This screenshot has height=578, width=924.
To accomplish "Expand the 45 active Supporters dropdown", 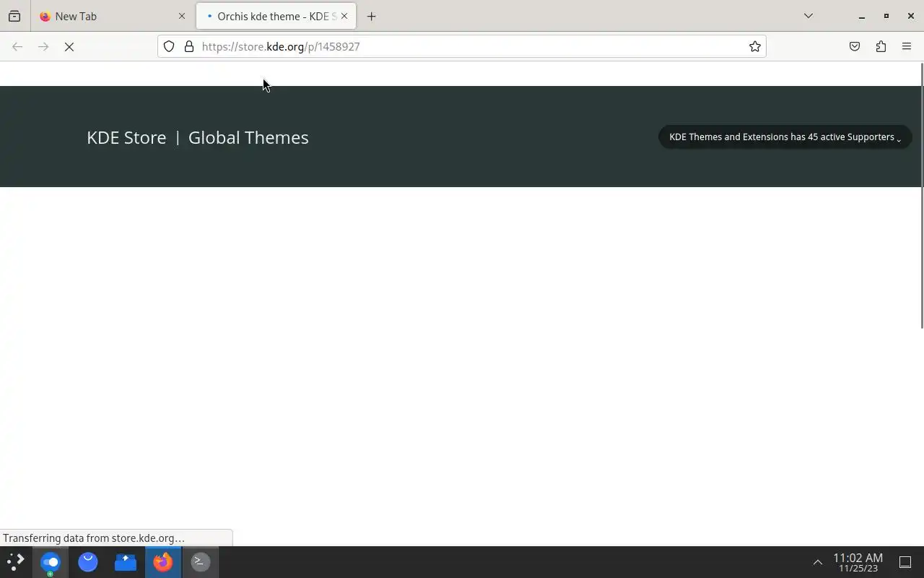I will [785, 137].
